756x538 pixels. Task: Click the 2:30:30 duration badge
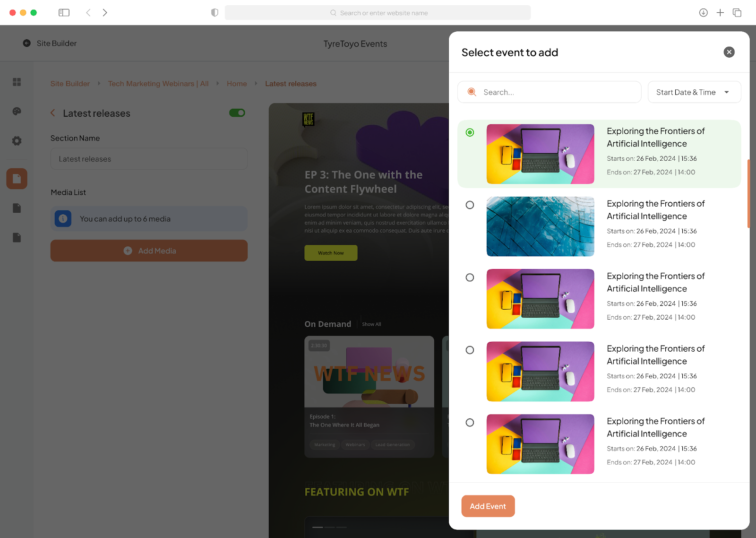(x=319, y=346)
